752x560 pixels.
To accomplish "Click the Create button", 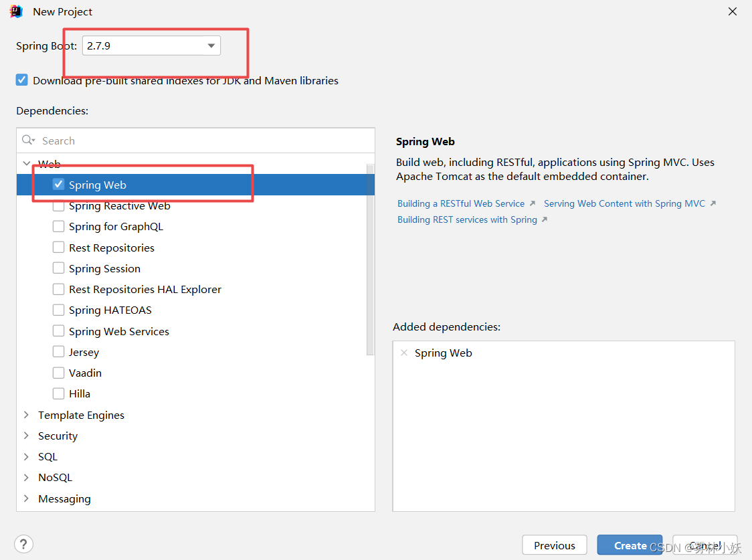I will [x=630, y=545].
